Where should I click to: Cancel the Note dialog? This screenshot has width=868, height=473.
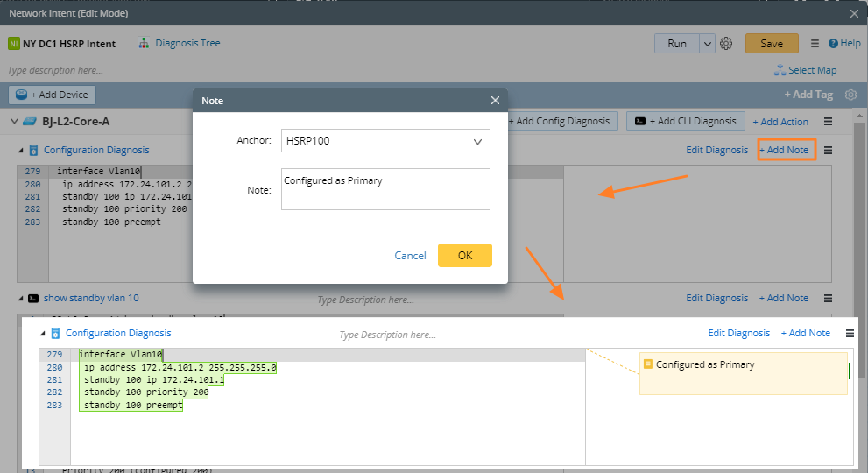(x=410, y=255)
